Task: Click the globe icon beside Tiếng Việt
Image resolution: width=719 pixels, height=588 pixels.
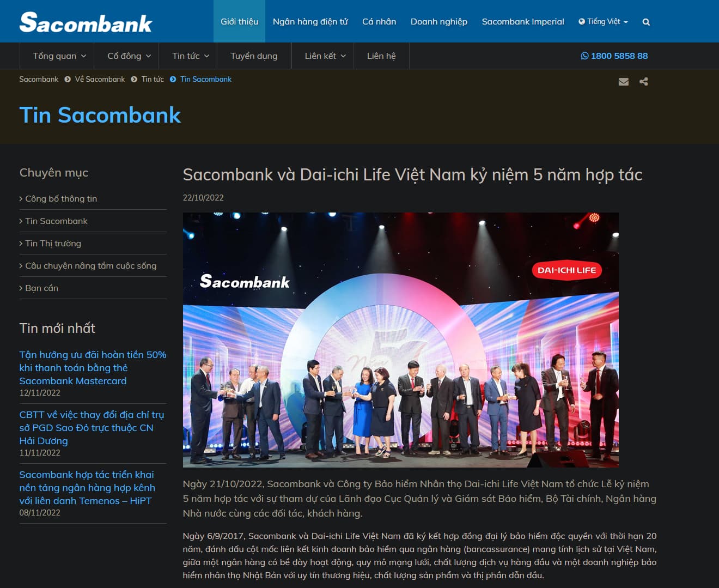Action: pos(582,21)
